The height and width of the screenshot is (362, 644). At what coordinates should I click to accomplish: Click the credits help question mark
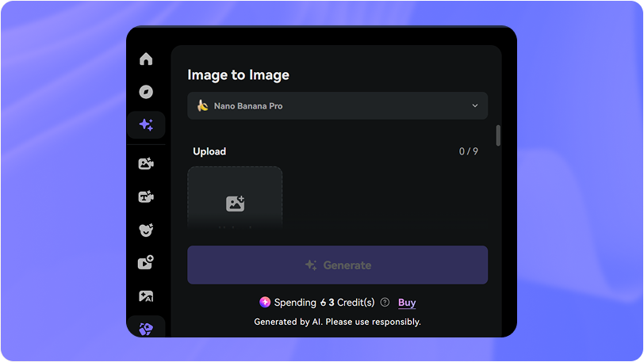pos(385,303)
